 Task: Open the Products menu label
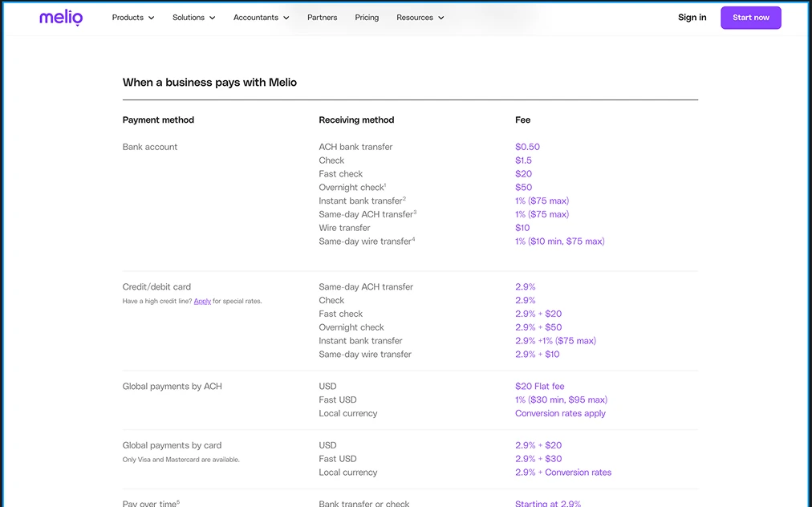coord(128,18)
